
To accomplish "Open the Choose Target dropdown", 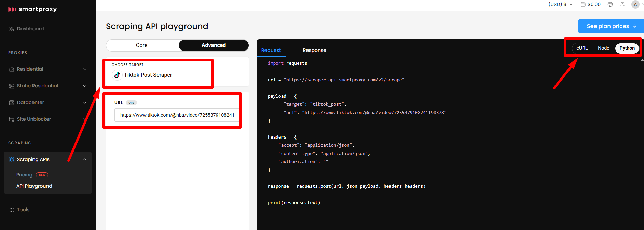I will point(178,72).
